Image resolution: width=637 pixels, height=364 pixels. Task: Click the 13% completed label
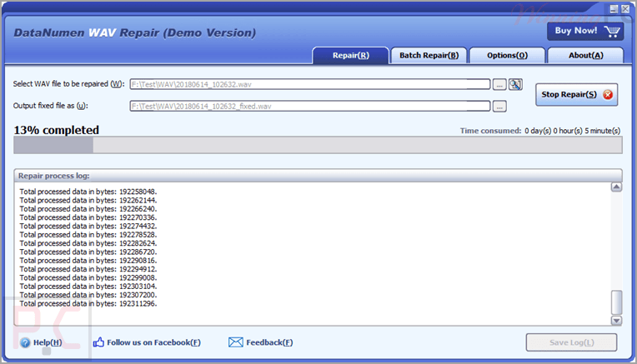(57, 130)
